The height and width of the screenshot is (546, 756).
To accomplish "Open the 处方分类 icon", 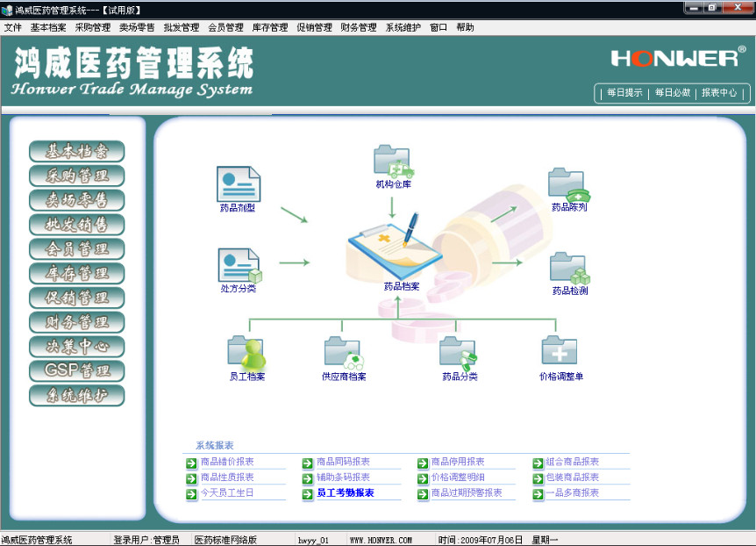I will (x=239, y=265).
